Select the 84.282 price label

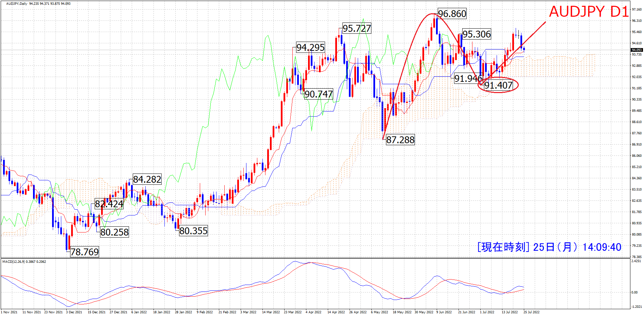[147, 179]
